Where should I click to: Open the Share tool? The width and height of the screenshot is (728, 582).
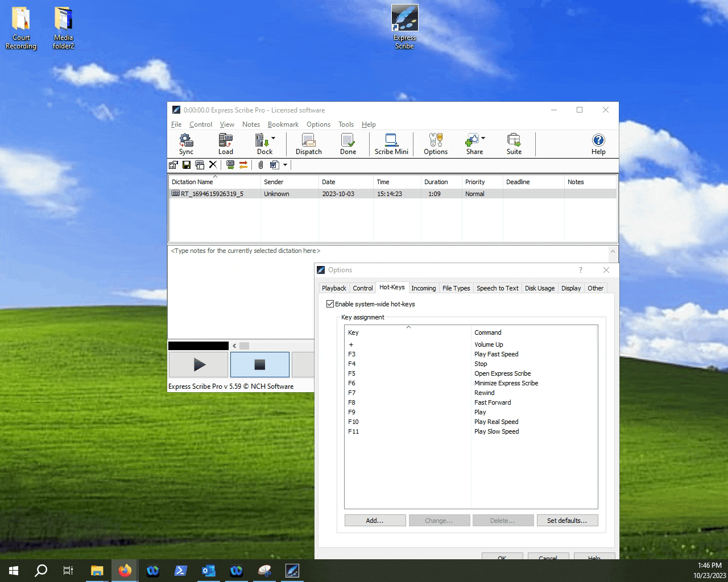pos(474,143)
